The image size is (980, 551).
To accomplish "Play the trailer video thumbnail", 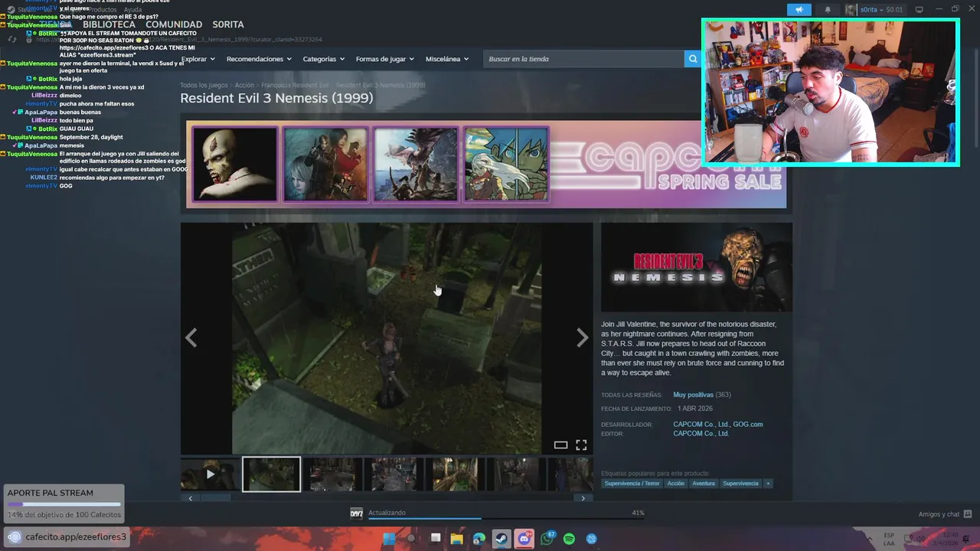I will coord(209,474).
